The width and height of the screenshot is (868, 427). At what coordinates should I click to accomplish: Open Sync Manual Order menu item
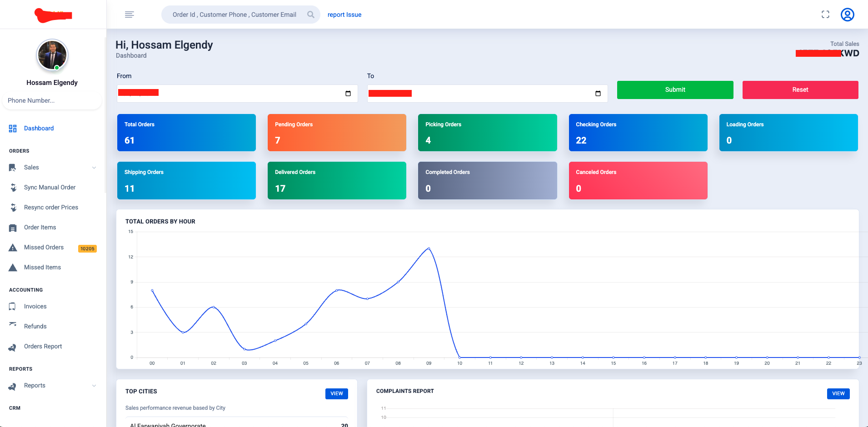pos(50,187)
